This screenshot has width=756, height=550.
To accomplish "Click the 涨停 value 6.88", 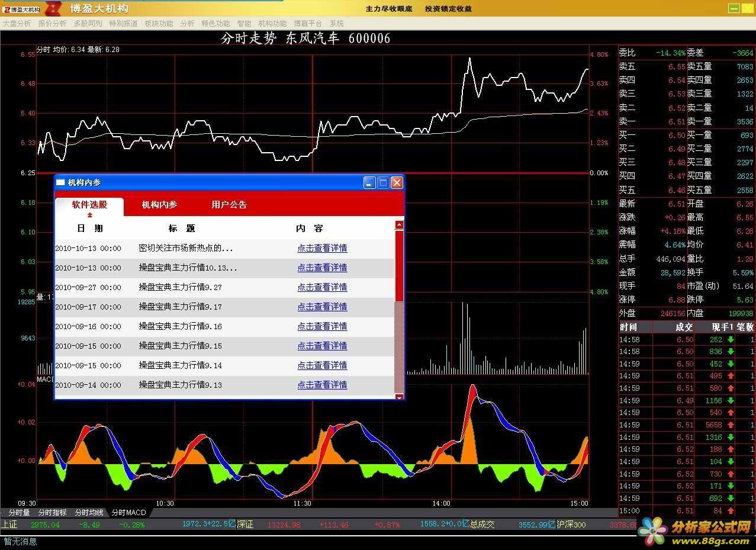I will point(677,300).
